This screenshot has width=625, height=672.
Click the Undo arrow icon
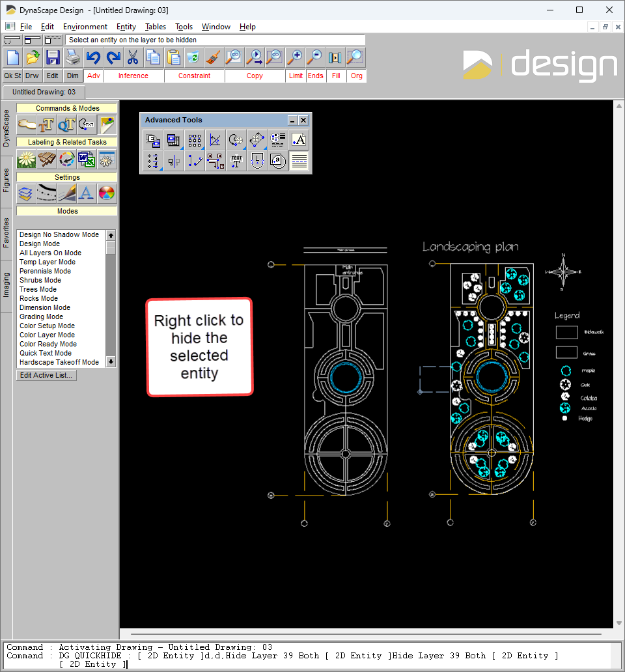point(93,57)
